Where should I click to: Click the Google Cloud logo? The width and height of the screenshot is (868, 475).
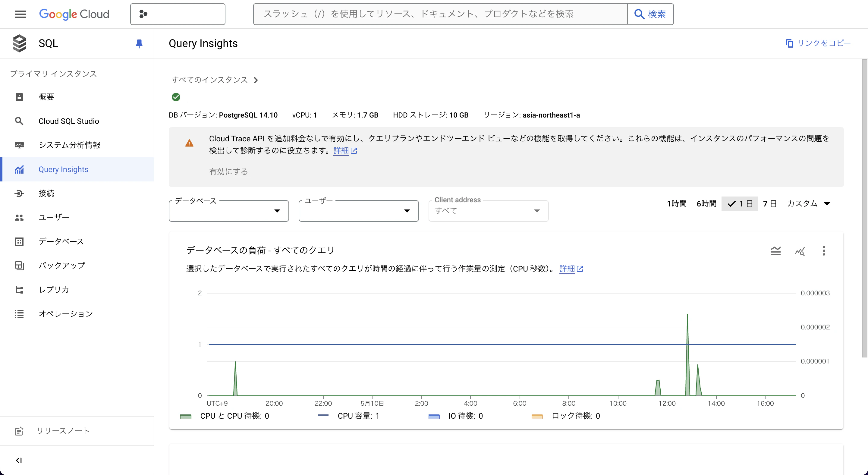coord(74,14)
